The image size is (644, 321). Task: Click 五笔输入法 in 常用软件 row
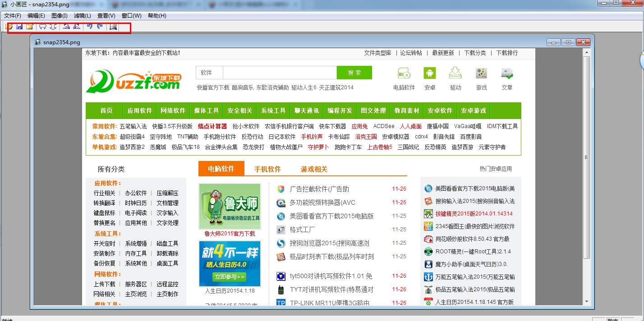[133, 126]
